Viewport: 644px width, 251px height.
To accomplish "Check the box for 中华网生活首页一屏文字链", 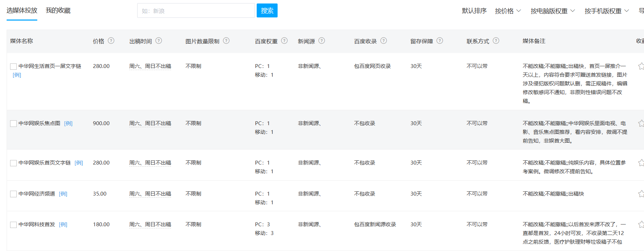I will pyautogui.click(x=14, y=66).
